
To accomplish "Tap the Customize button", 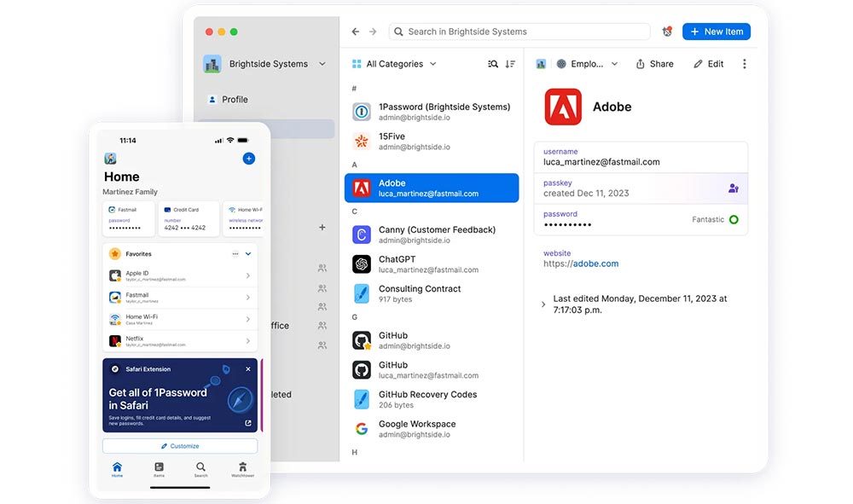I will point(180,446).
